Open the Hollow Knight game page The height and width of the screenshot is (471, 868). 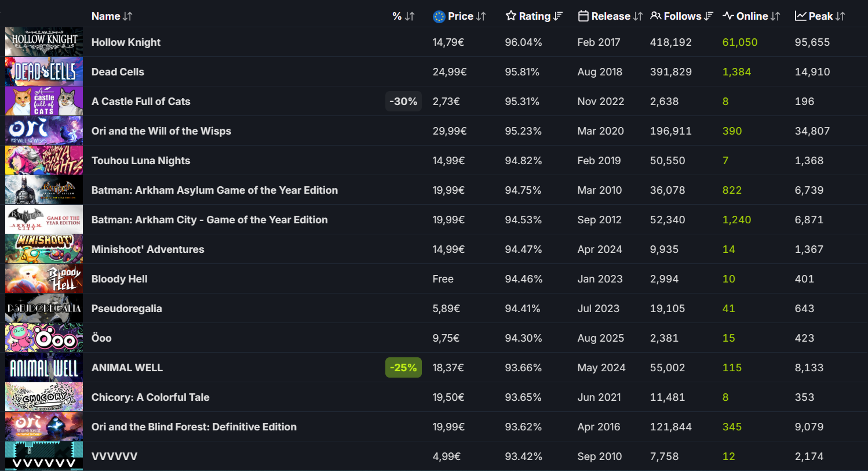coord(126,42)
